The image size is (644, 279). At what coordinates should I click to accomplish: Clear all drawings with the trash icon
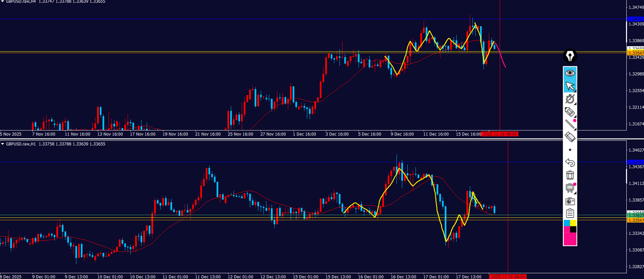pos(570,175)
